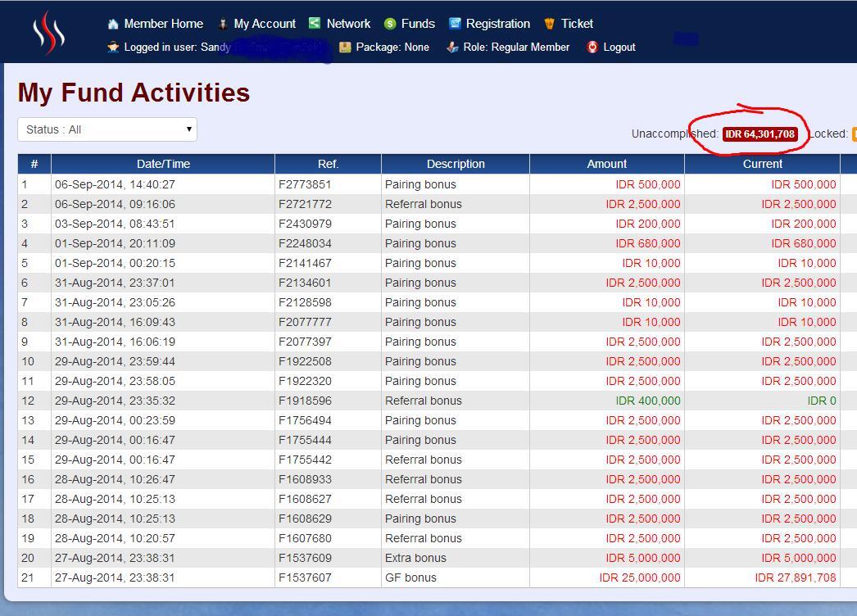
Task: Click the green Funds coin icon
Action: point(390,24)
